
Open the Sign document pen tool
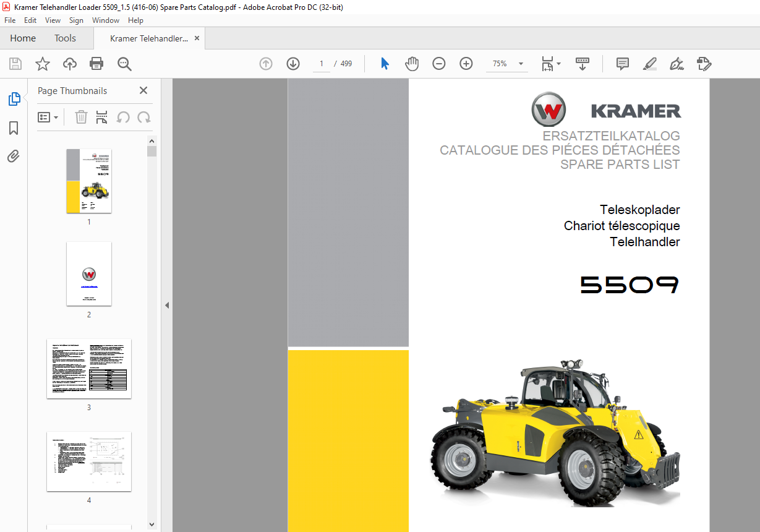[x=677, y=64]
